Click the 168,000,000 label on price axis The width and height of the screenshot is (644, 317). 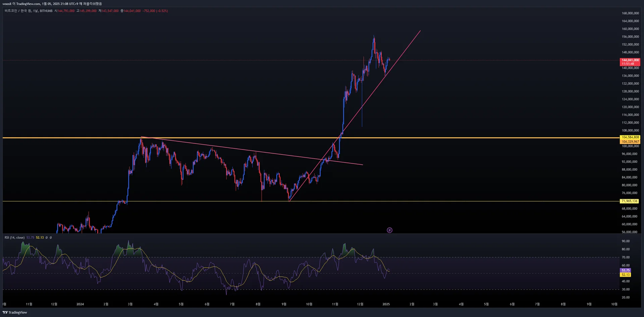click(630, 13)
